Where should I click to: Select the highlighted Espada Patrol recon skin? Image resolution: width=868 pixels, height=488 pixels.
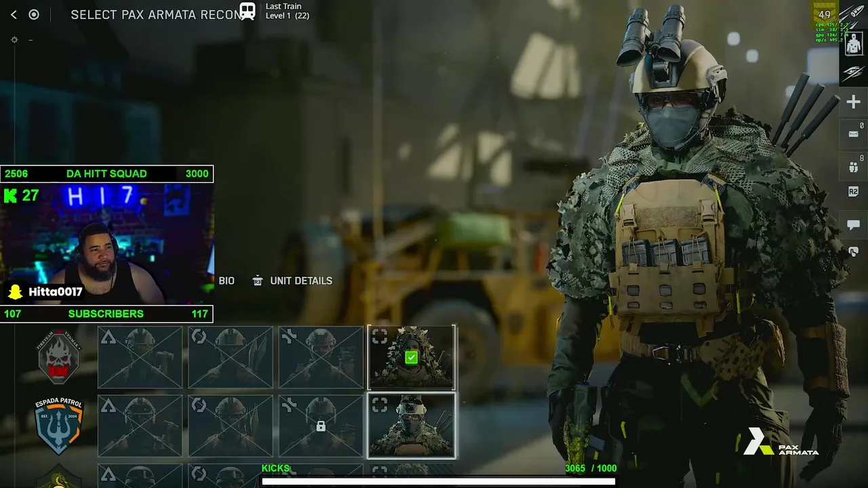pyautogui.click(x=412, y=426)
